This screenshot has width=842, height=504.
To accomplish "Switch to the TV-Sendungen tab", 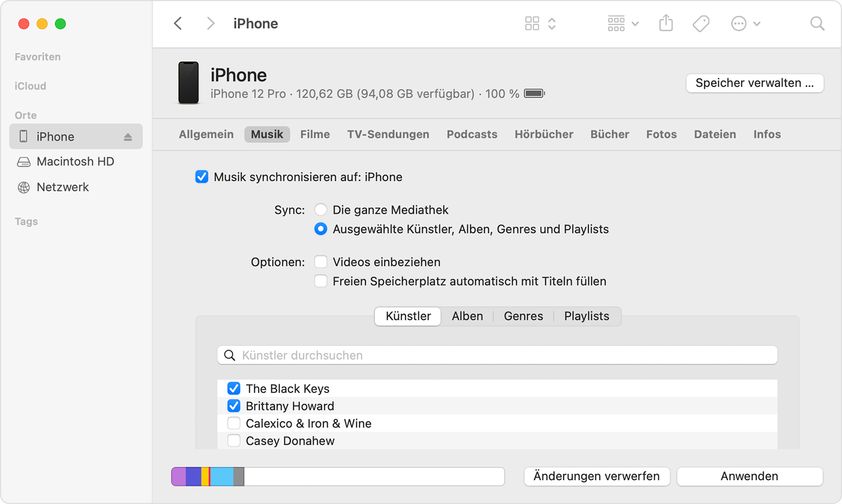I will pos(388,134).
